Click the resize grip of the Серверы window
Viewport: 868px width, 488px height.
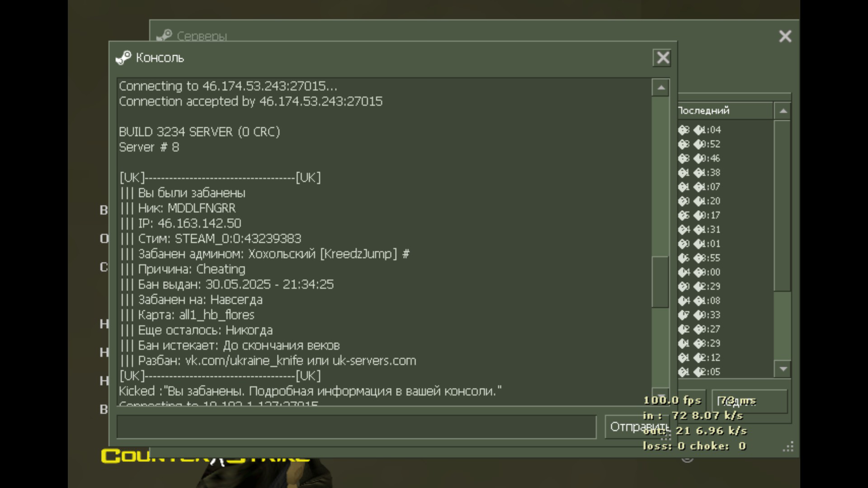pyautogui.click(x=788, y=447)
